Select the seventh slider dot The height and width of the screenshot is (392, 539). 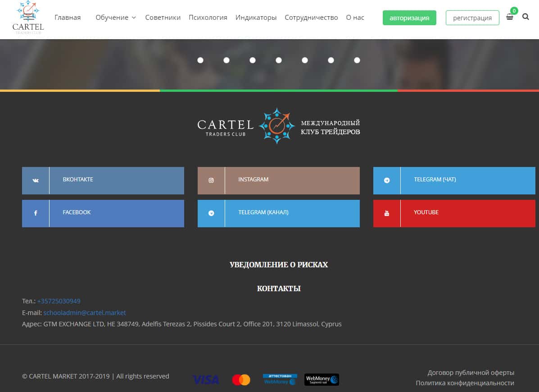(357, 60)
